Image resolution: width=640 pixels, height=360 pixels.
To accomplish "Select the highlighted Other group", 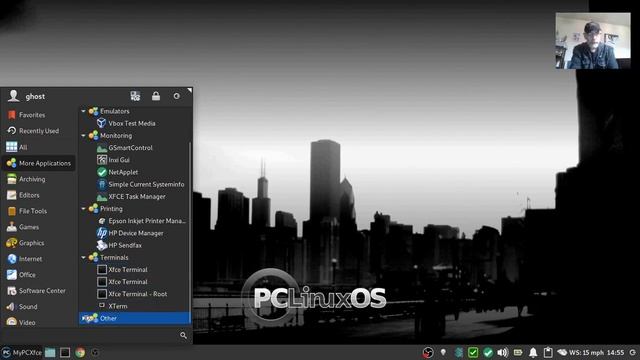I will [x=134, y=318].
